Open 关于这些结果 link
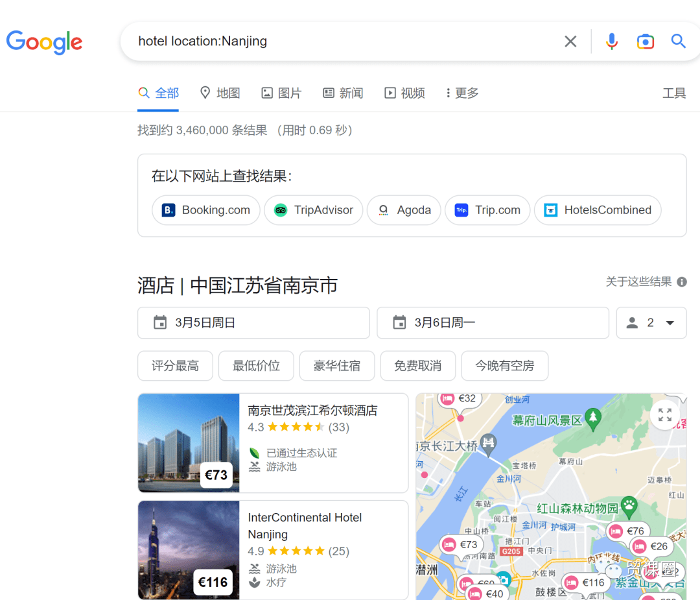 click(638, 282)
